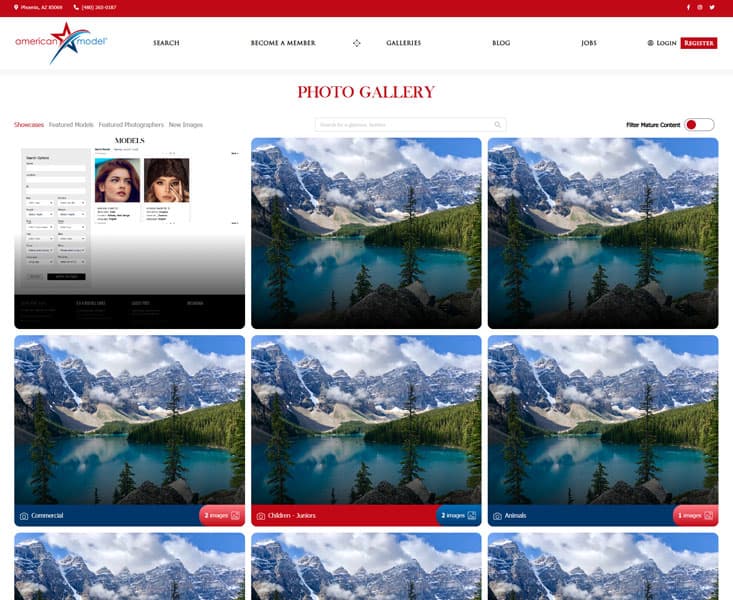The width and height of the screenshot is (733, 600).
Task: Toggle the Filter Mature Content switch
Action: click(699, 124)
